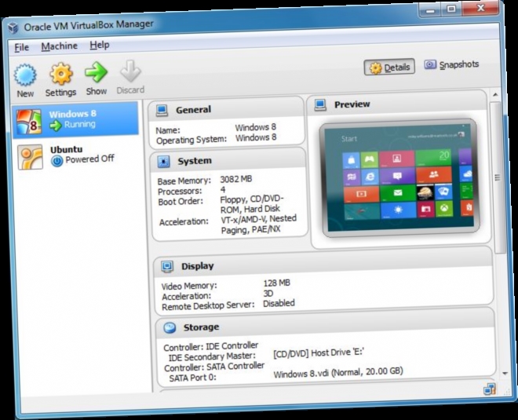Click 'Controller: IDE Controller' label
518x420 pixels.
211,347
